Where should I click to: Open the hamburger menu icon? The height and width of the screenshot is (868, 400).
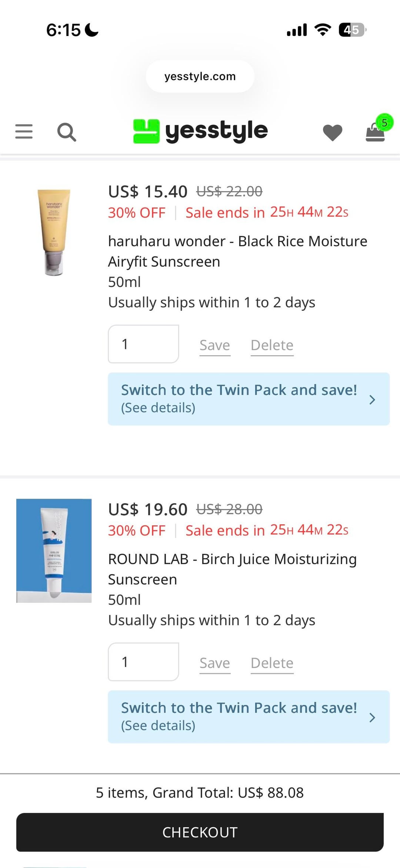click(x=24, y=132)
